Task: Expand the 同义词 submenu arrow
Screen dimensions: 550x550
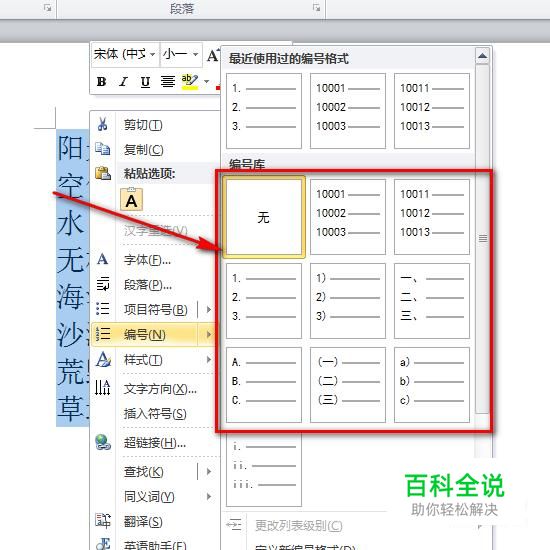Action: [x=209, y=496]
